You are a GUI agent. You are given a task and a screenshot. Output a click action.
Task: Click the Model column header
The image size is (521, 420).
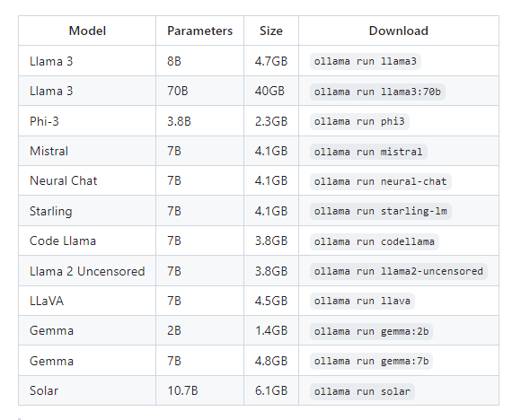point(87,31)
